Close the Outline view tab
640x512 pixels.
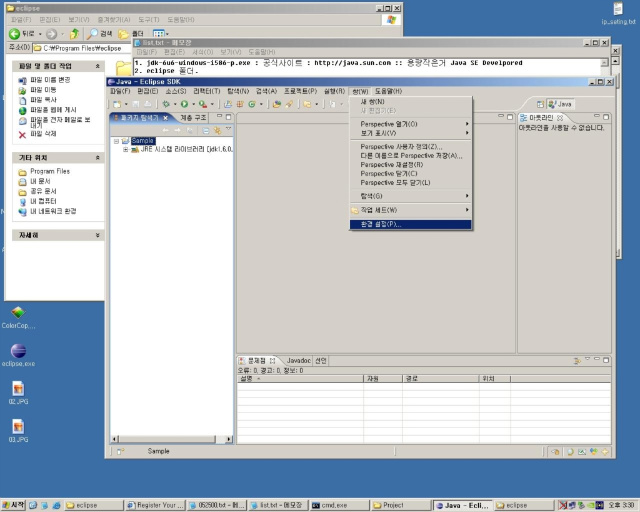[560, 118]
